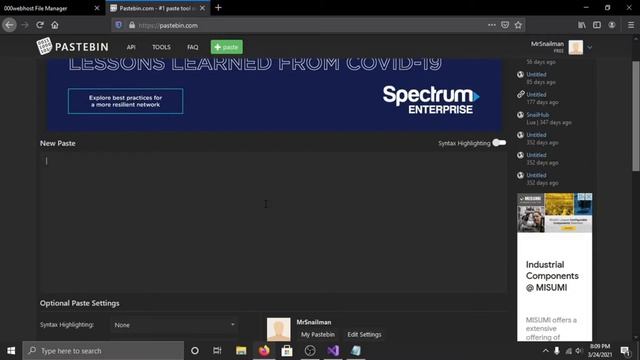This screenshot has height=360, width=640.
Task: Open OBS Studio from the taskbar
Action: 310,351
